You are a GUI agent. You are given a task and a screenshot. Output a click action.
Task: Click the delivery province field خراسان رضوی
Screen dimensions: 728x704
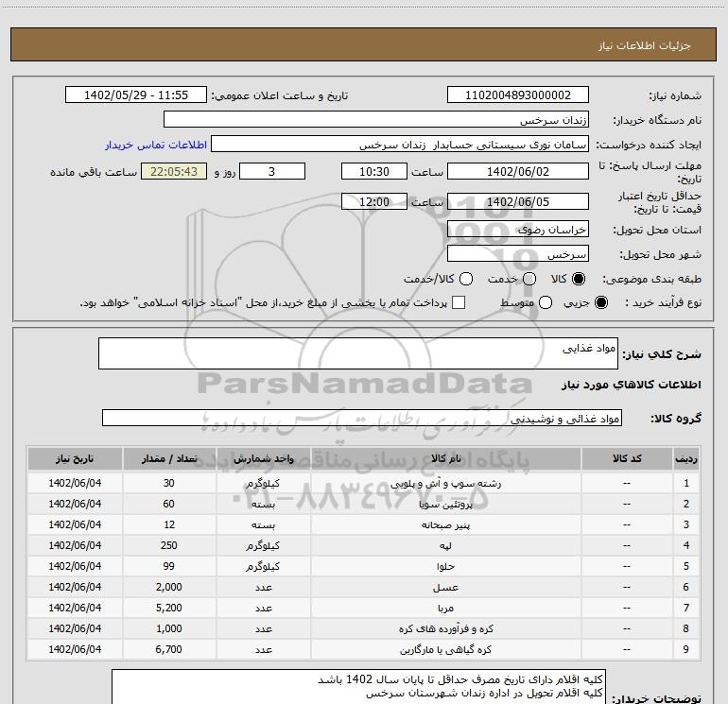click(x=518, y=229)
